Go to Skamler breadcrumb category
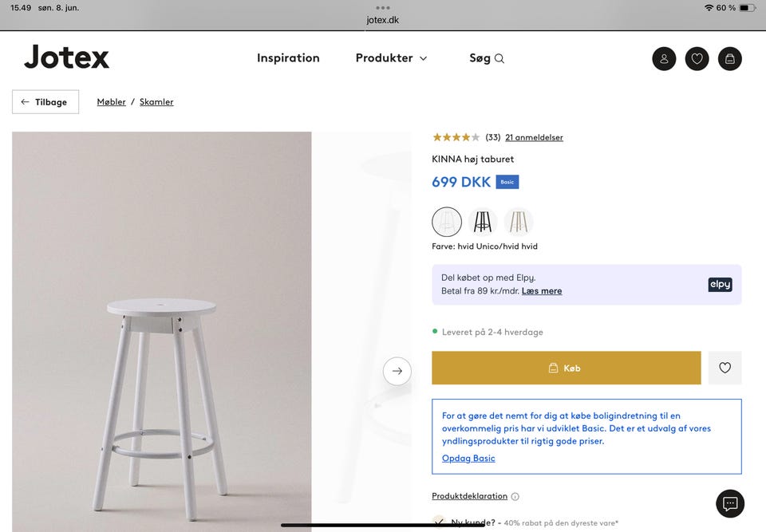The image size is (766, 532). (156, 102)
